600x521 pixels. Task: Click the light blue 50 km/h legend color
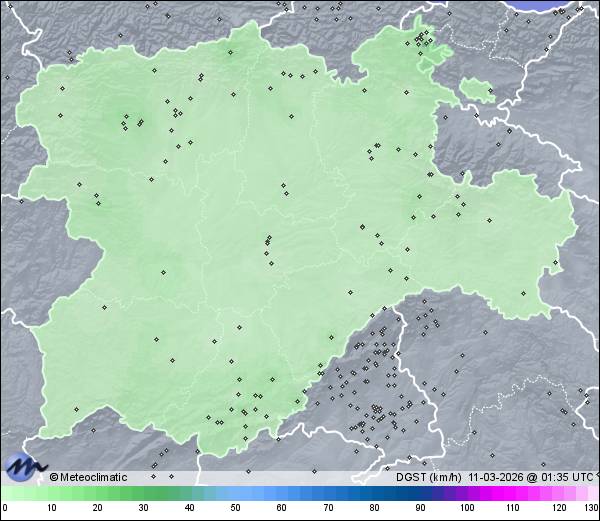[235, 494]
